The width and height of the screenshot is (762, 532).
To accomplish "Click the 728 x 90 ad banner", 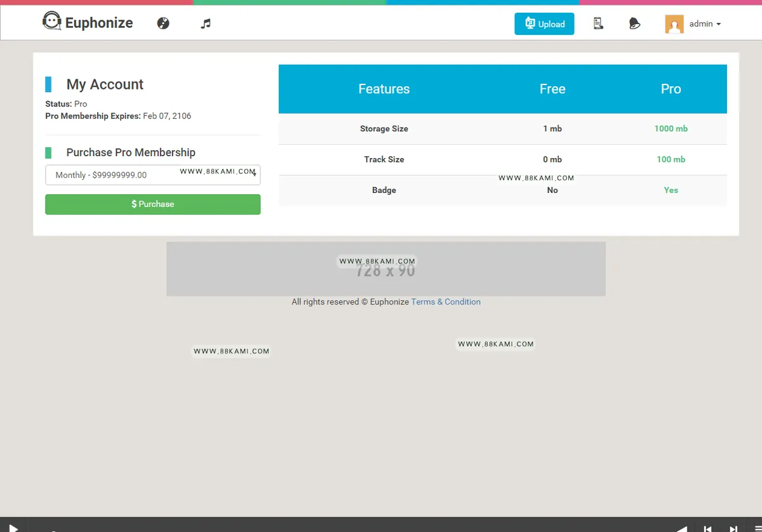I will (385, 269).
